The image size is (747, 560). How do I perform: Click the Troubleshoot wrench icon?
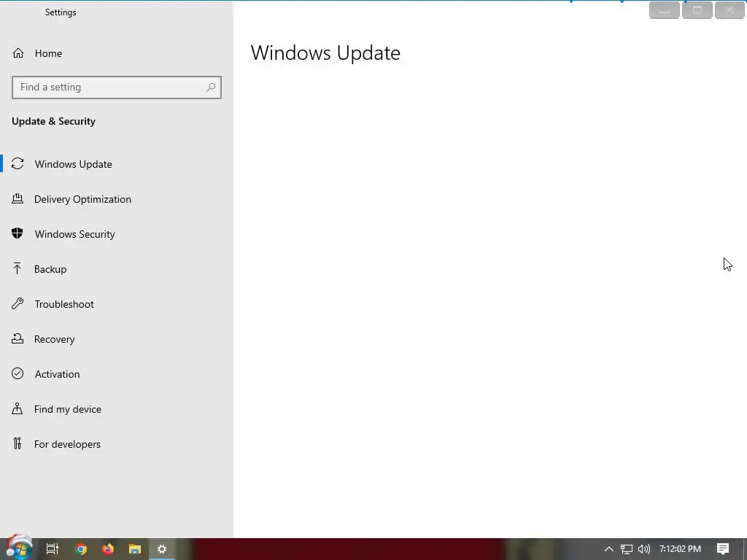(x=18, y=304)
